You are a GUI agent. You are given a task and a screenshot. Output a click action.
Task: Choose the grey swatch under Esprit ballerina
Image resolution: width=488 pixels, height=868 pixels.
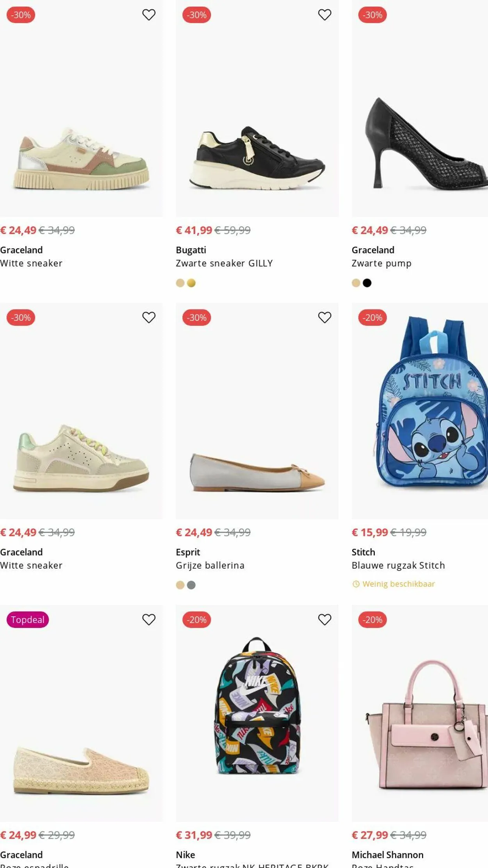(x=191, y=585)
